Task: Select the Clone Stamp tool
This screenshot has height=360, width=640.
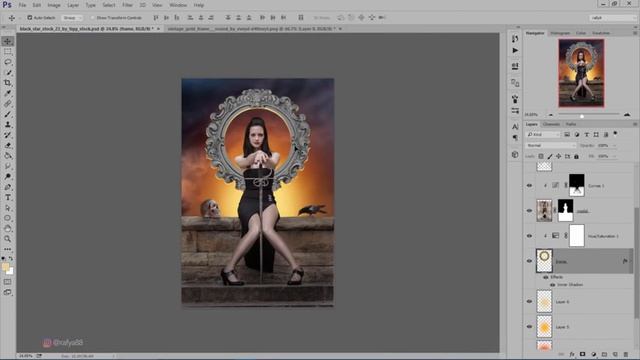Action: click(x=8, y=124)
